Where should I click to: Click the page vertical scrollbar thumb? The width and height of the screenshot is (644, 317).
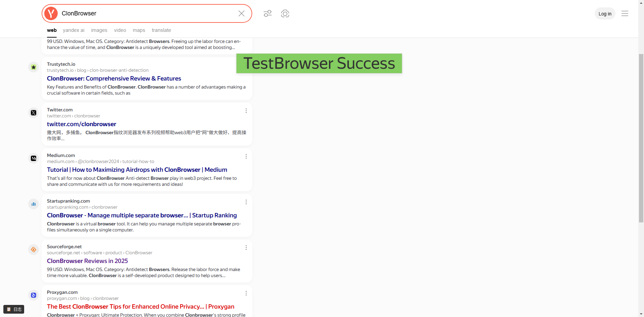point(641,138)
